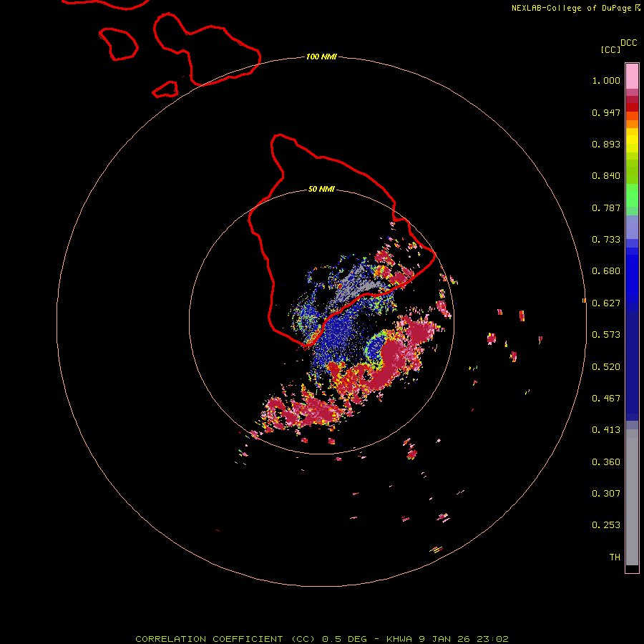
Task: Select the 0.307 scale value
Action: pos(606,494)
